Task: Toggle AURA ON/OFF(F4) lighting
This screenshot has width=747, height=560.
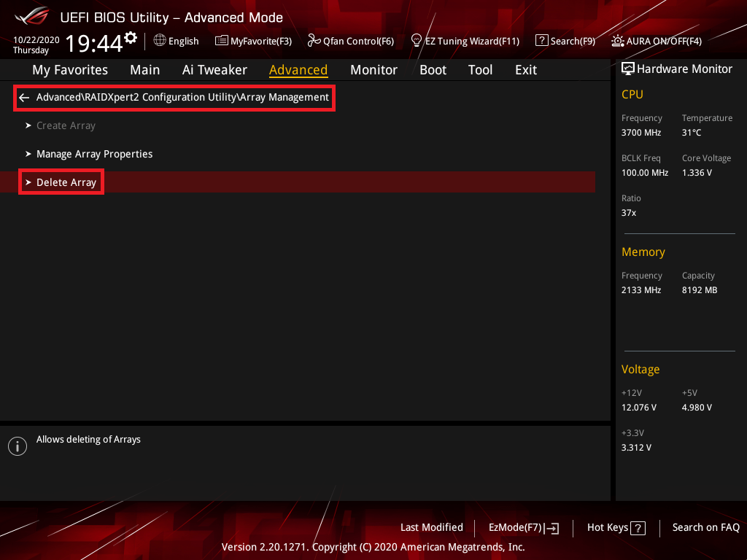Action: [657, 41]
